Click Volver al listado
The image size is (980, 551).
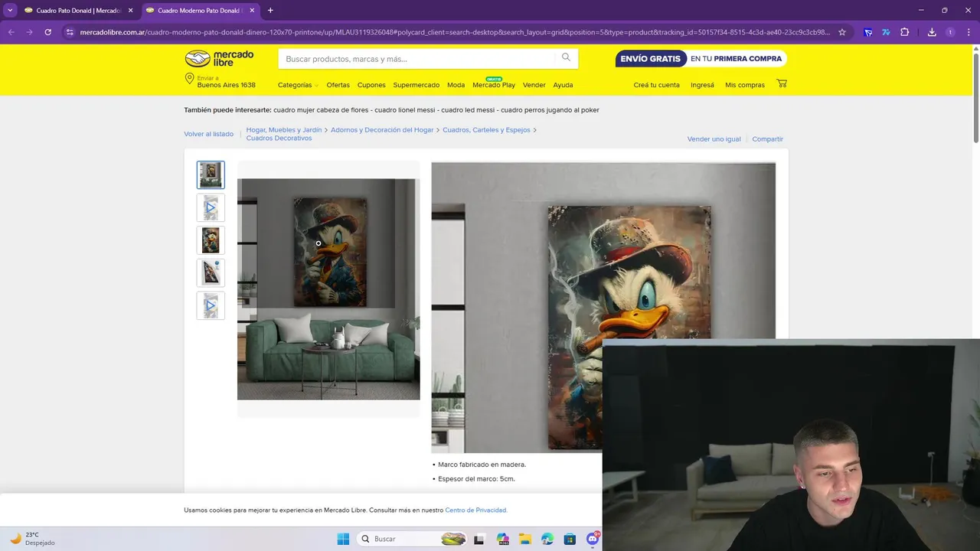[x=208, y=134]
